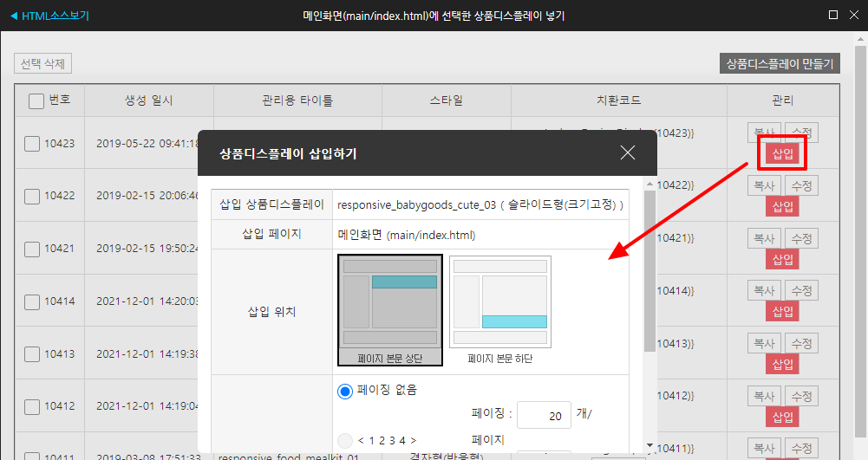Image resolution: width=868 pixels, height=460 pixels.
Task: Click 삽입 for row 10413
Action: pos(782,365)
